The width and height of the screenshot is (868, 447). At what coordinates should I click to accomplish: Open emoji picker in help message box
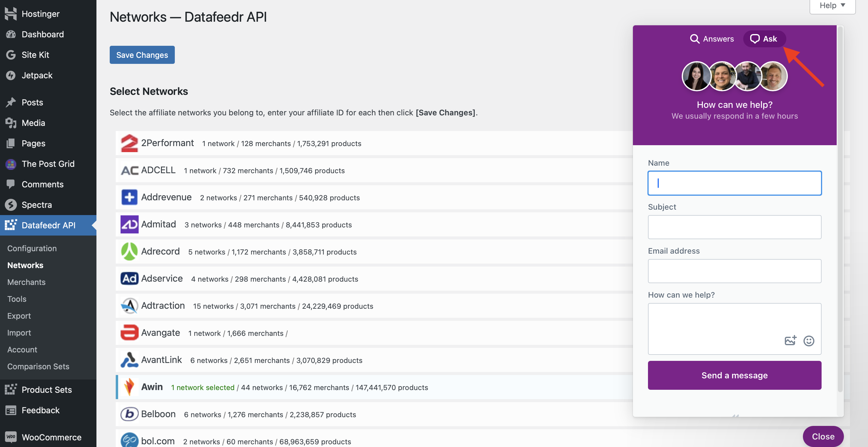(809, 341)
